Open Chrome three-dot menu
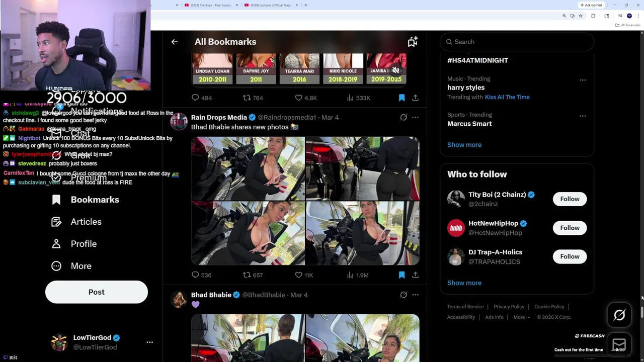The height and width of the screenshot is (362, 644). [638, 16]
